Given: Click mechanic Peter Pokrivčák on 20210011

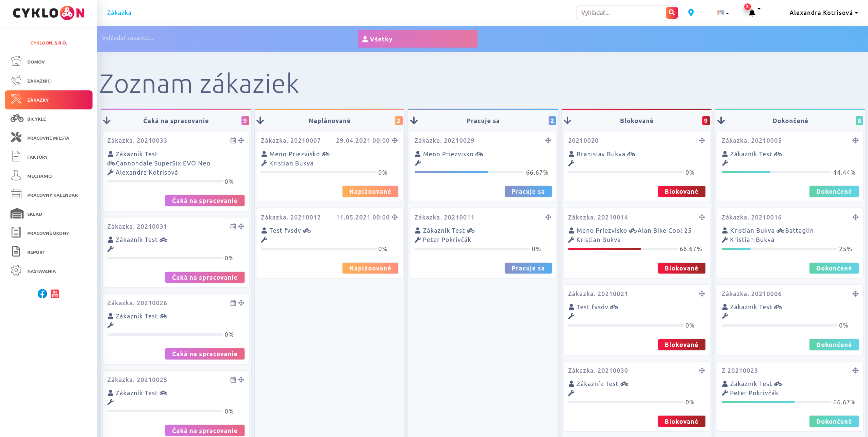Looking at the screenshot, I should 447,240.
